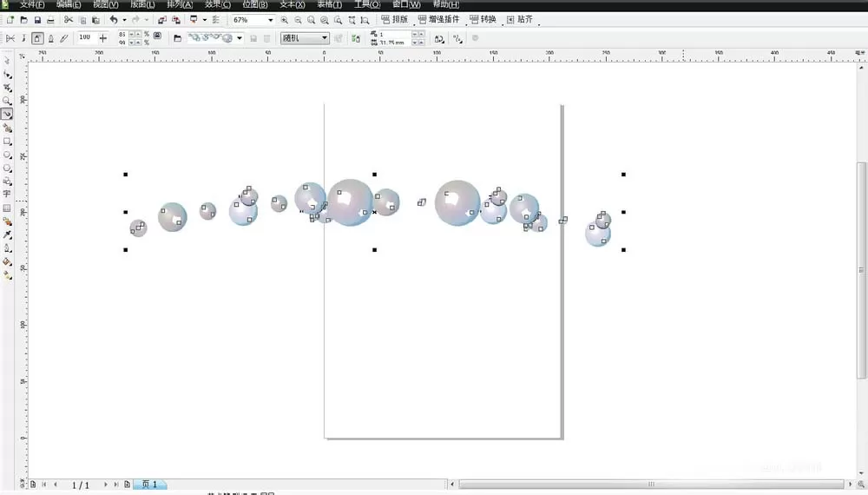Open the 文件(F) menu
This screenshot has width=868, height=495.
coord(32,4)
